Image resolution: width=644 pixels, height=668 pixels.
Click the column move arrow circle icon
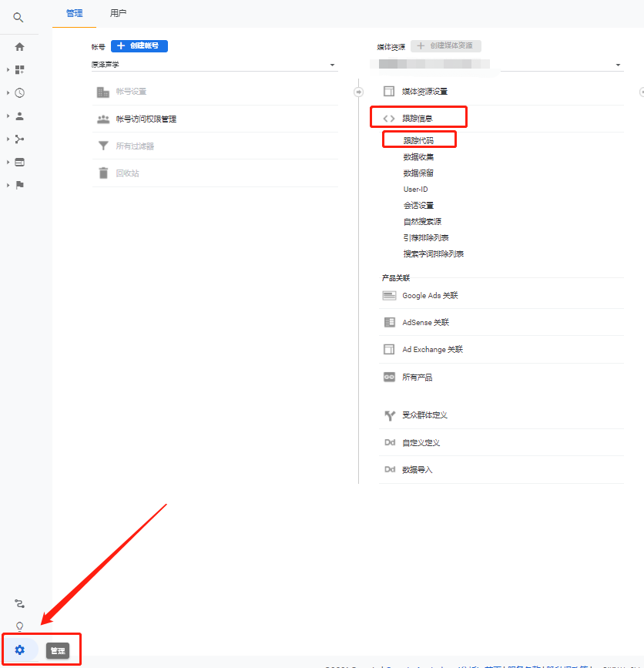(x=359, y=92)
